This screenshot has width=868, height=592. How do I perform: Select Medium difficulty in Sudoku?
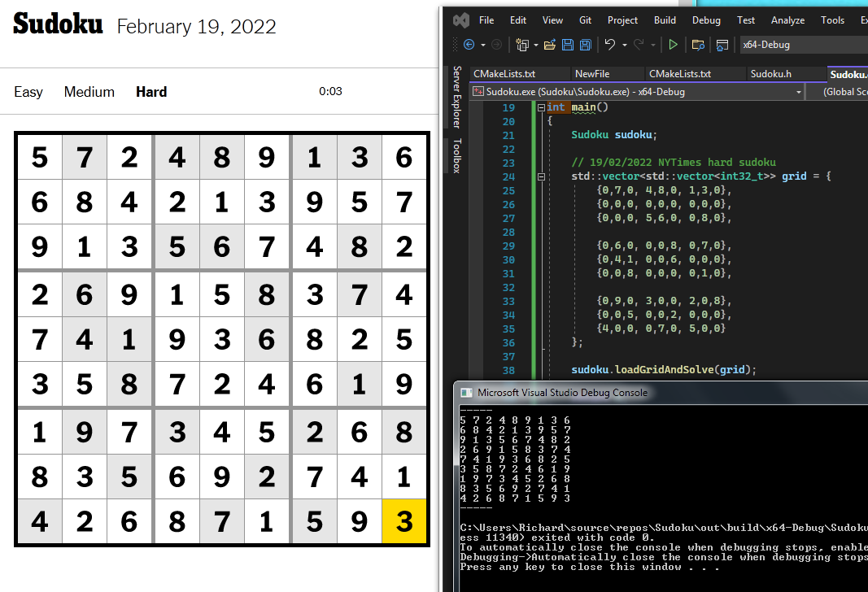pyautogui.click(x=89, y=92)
